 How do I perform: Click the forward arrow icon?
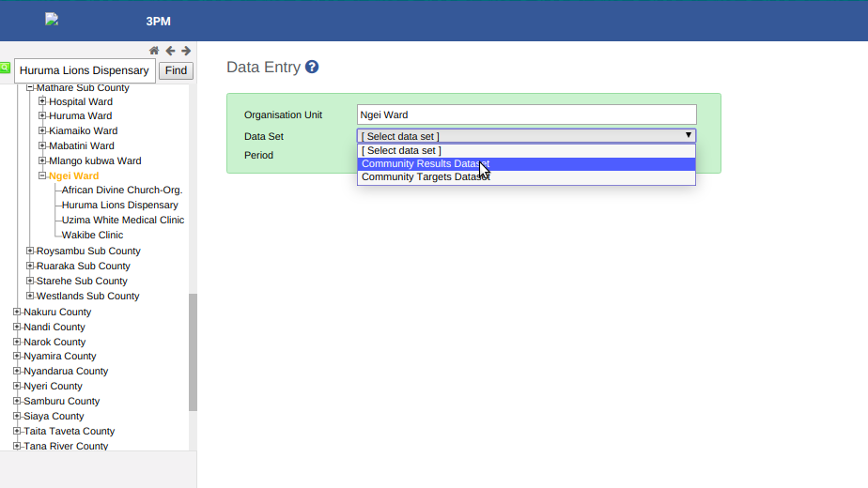[186, 51]
